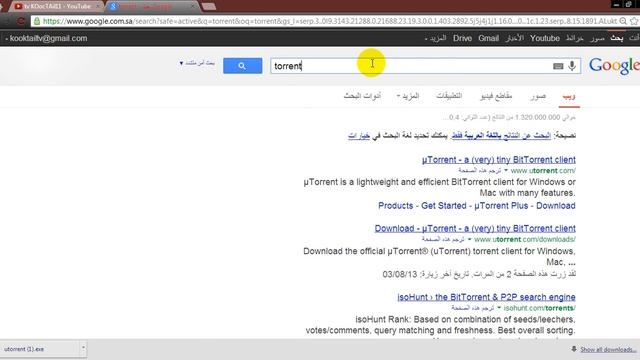Click the microphone voice search icon
The width and height of the screenshot is (640, 360).
tap(572, 66)
